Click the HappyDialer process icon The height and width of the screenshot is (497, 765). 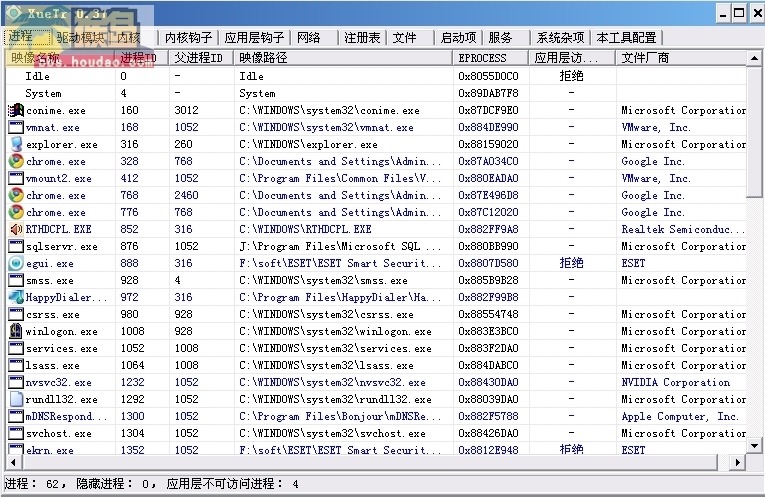(16, 297)
